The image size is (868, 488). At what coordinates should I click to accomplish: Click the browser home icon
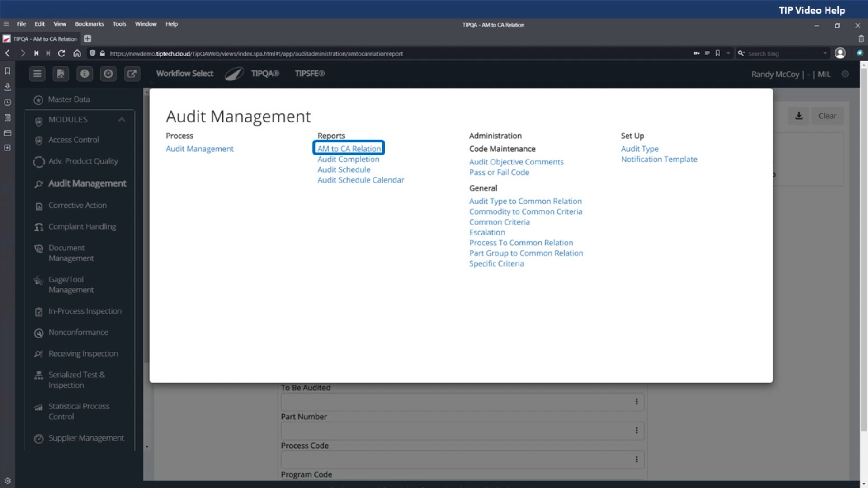pos(77,53)
